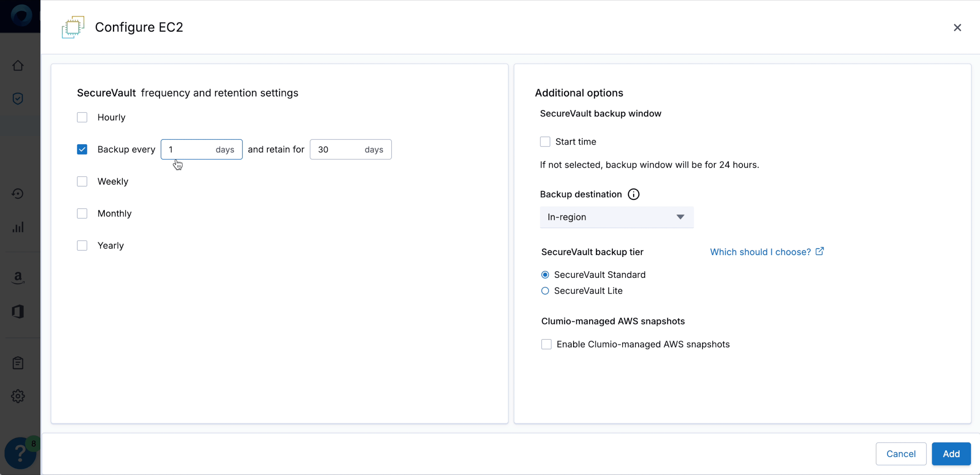980x475 pixels.
Task: Click the restore history icon
Action: coord(18,194)
